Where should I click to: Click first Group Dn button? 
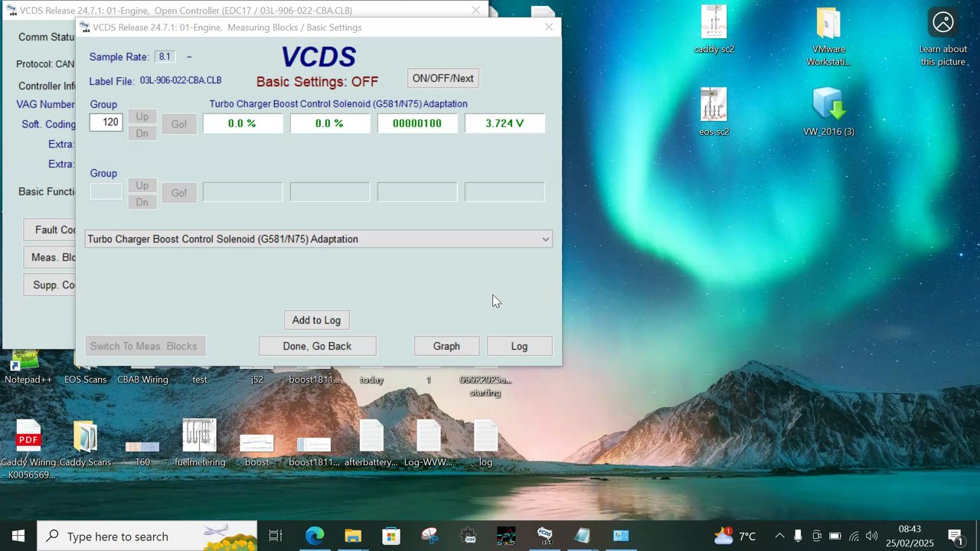[142, 133]
